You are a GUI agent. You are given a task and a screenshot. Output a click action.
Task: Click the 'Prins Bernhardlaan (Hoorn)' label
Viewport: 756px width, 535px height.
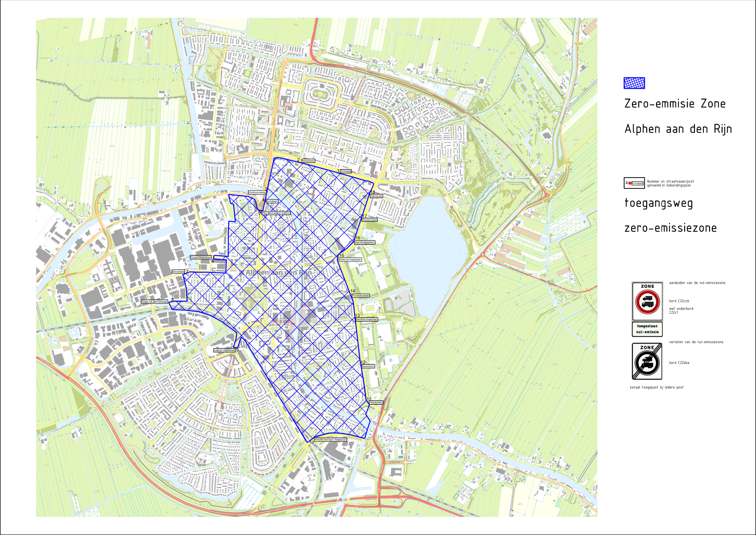coord(276,213)
